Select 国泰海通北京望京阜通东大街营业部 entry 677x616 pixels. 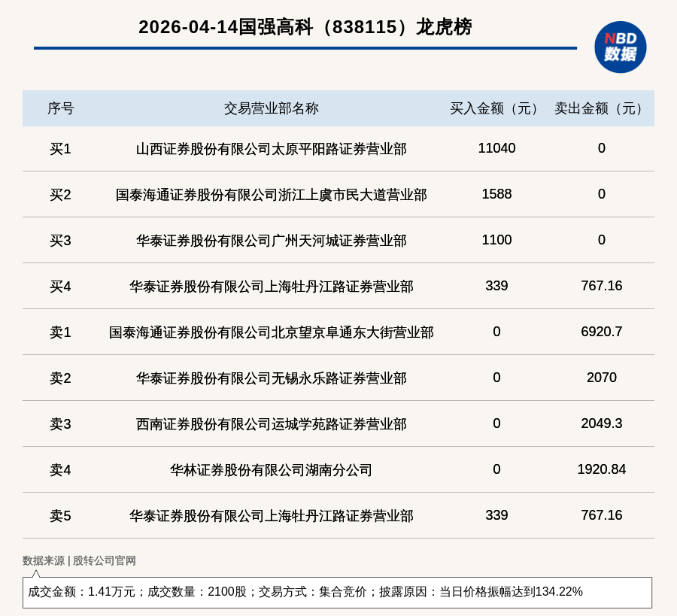click(271, 332)
